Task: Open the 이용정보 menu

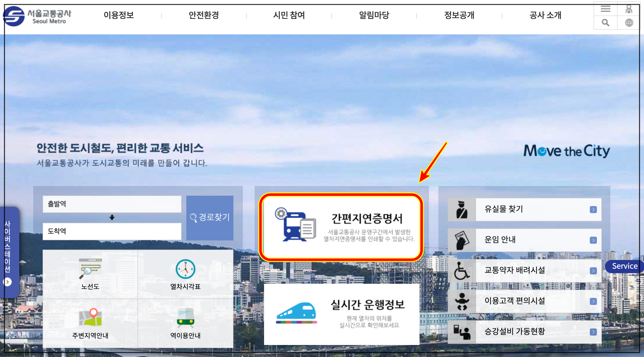Action: point(119,15)
